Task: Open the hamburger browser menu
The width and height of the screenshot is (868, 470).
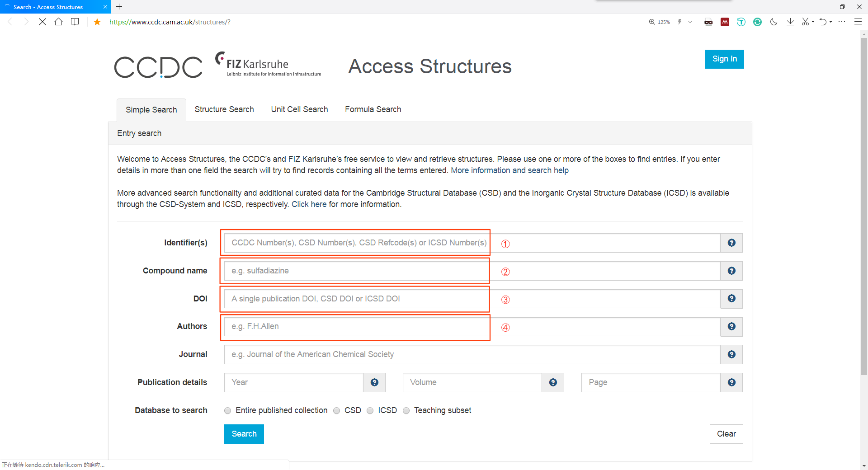Action: click(x=858, y=22)
